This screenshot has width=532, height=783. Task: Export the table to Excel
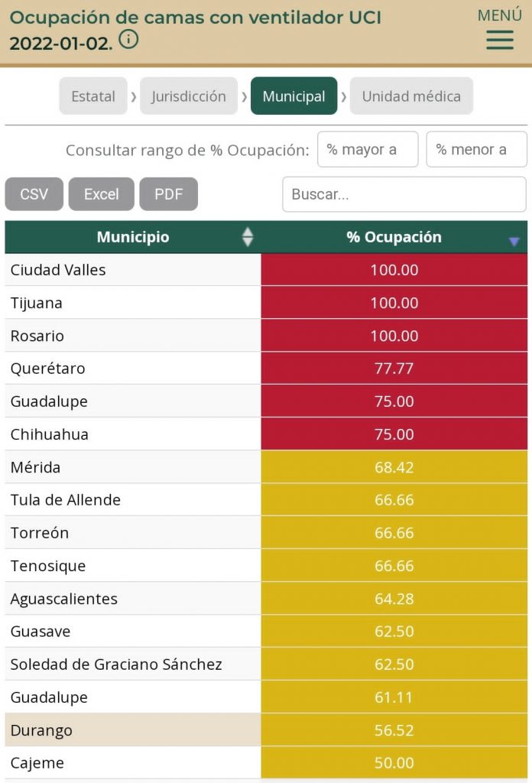pos(101,193)
